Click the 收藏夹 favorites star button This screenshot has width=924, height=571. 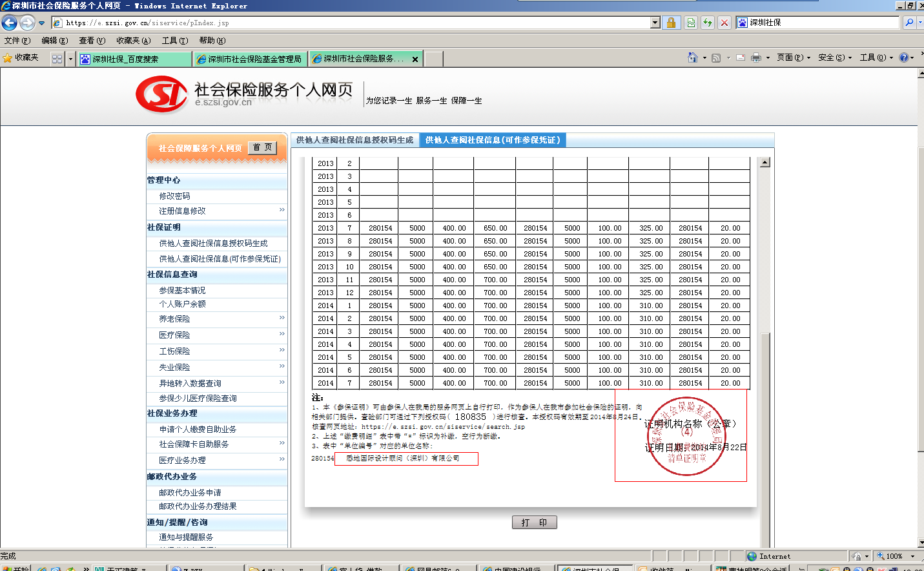[21, 58]
